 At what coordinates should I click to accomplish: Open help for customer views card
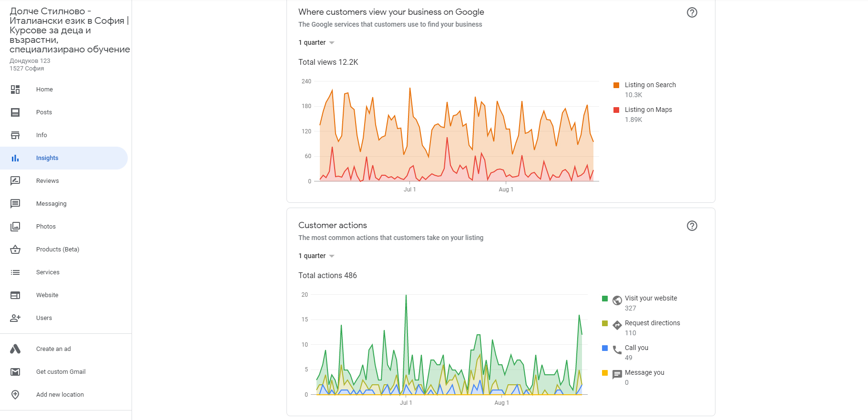click(x=692, y=12)
